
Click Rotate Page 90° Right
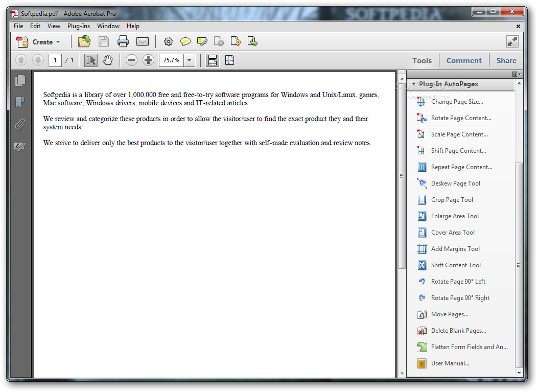pyautogui.click(x=461, y=298)
